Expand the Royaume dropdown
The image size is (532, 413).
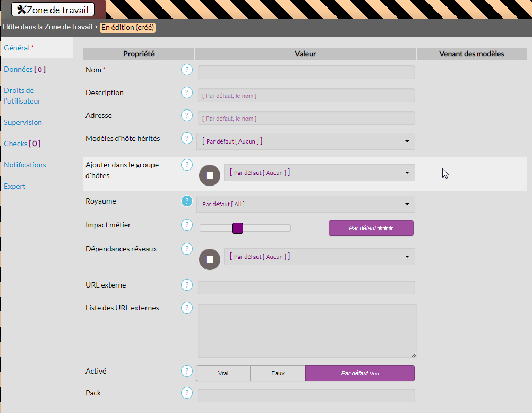point(306,204)
